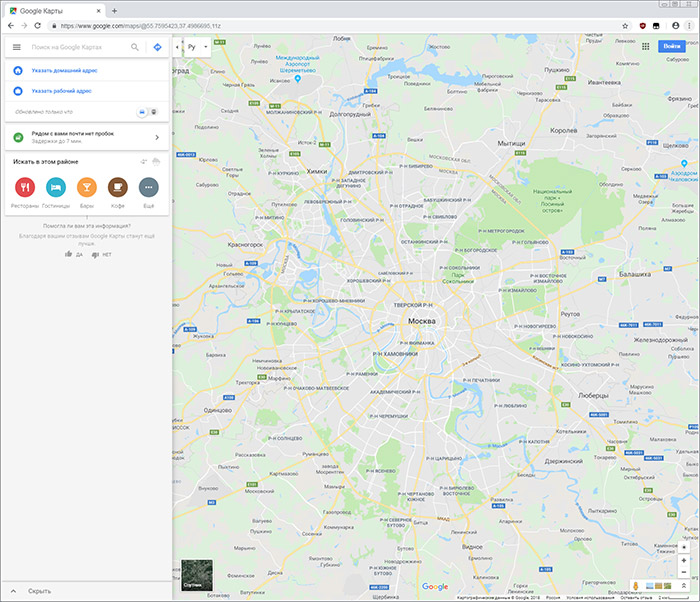Switch traffic mode to transit

(x=154, y=112)
